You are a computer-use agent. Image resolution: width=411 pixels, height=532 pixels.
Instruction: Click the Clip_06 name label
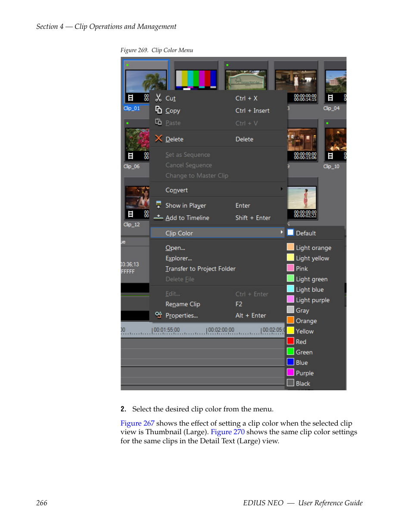tap(131, 167)
